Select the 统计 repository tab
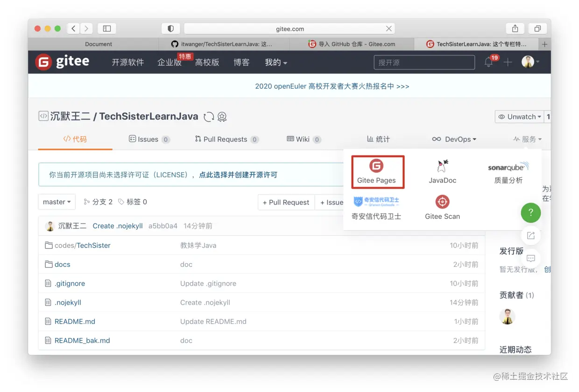The height and width of the screenshot is (392, 579). click(378, 139)
